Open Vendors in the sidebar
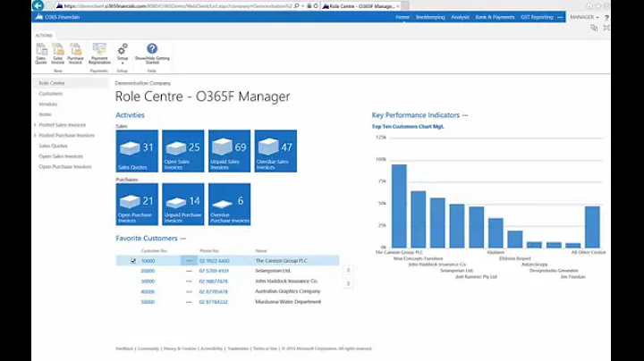The width and height of the screenshot is (644, 361). point(48,105)
